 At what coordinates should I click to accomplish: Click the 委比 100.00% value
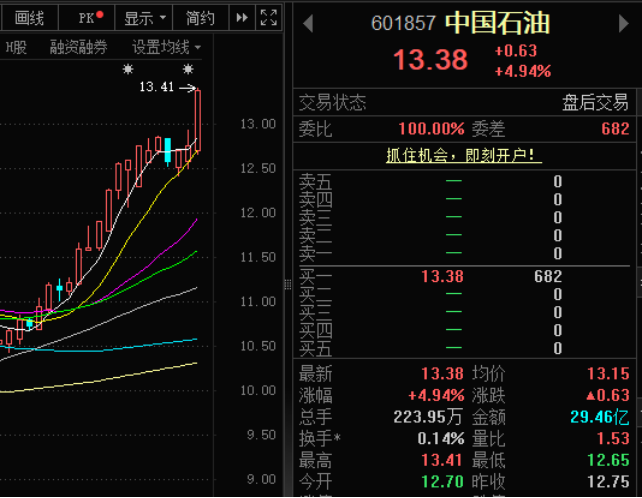click(x=432, y=129)
